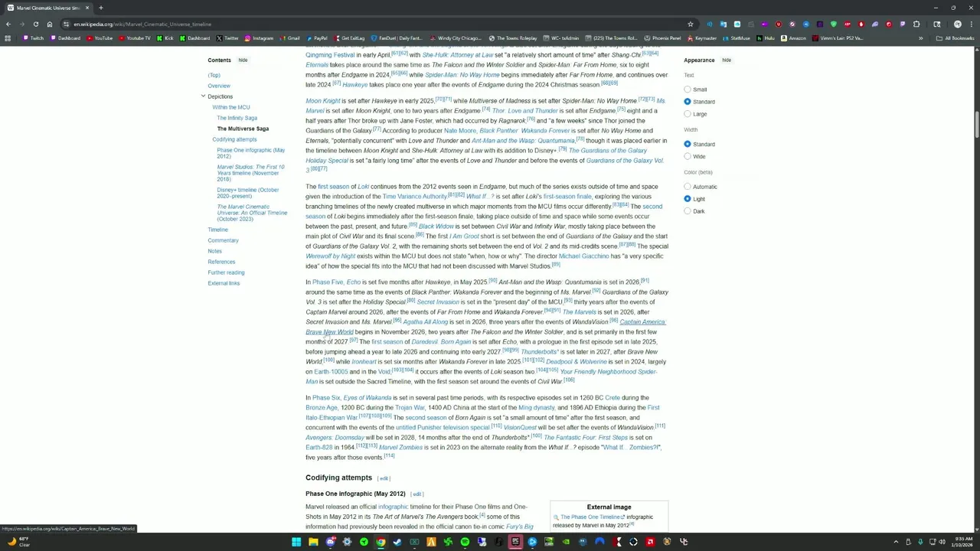Open a new browser tab
The width and height of the screenshot is (980, 551).
[x=101, y=8]
